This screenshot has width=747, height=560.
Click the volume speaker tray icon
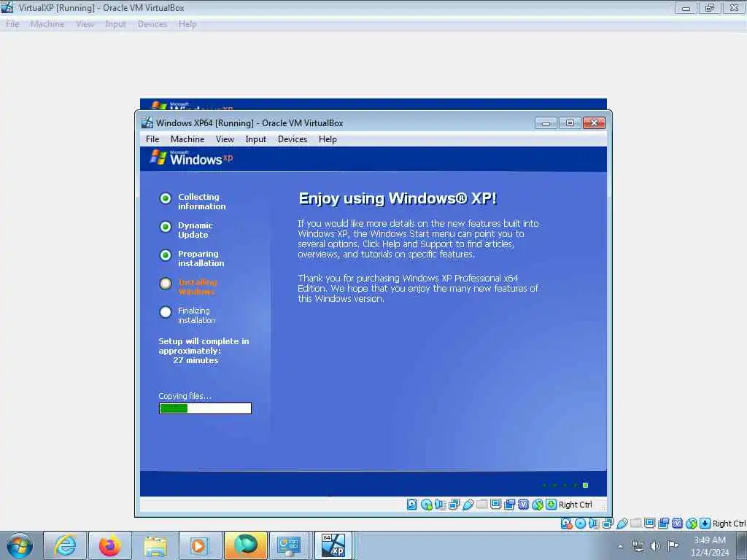[655, 546]
